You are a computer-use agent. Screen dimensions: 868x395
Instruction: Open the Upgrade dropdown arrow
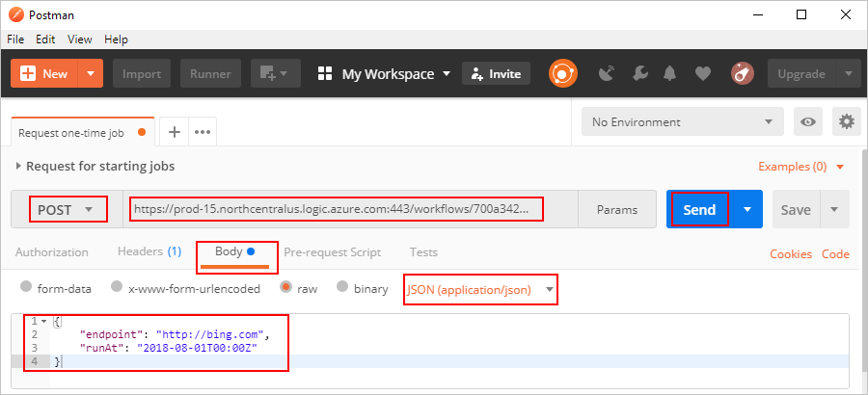(848, 73)
